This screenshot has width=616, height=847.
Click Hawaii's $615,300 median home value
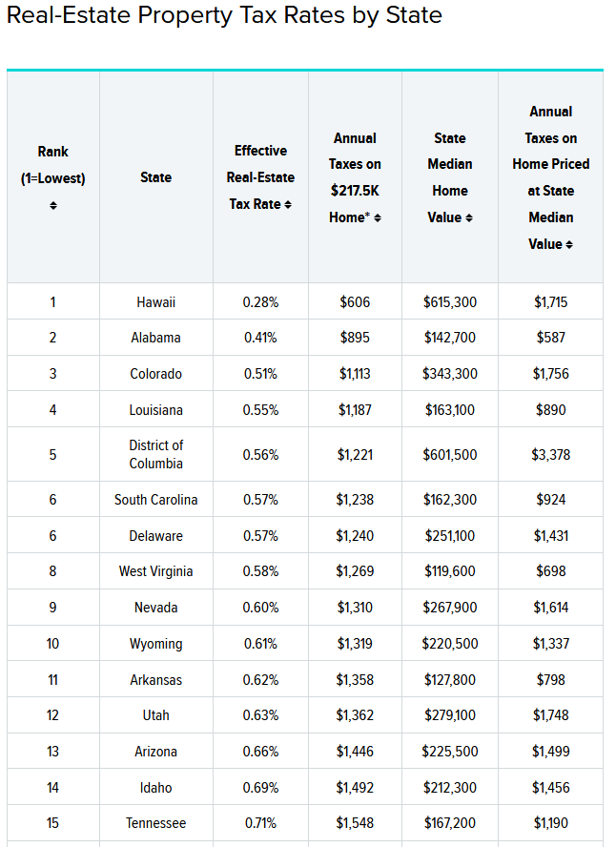450,302
